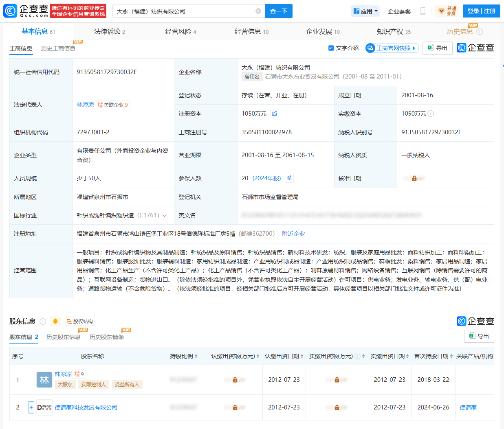This screenshot has width=504, height=429.
Task: Open 附近企业 link
Action: (293, 234)
